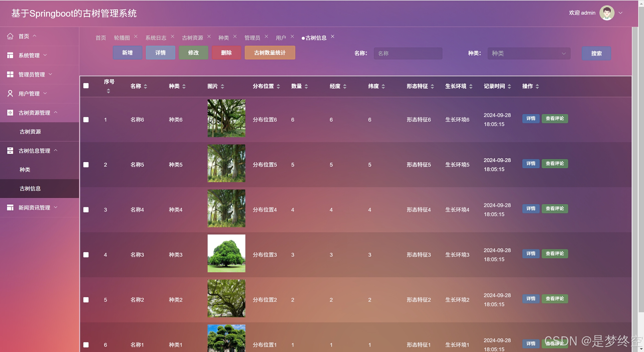
Task: Sort by 生长环境 column arrows
Action: point(471,86)
